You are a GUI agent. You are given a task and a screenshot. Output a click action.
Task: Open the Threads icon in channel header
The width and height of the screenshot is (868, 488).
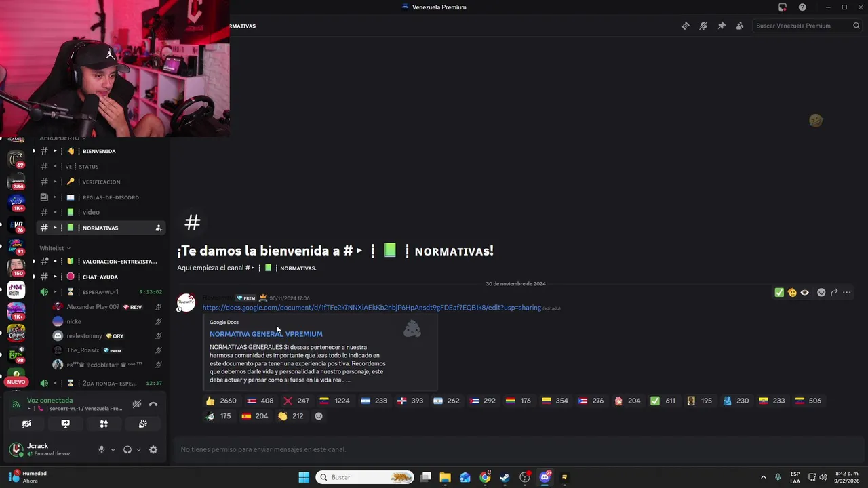click(x=685, y=26)
